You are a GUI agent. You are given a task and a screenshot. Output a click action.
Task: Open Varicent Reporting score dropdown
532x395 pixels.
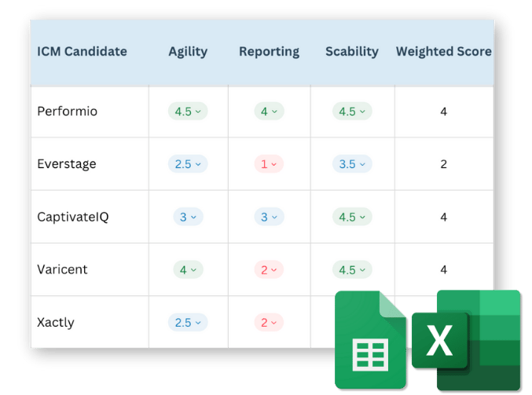coord(269,269)
